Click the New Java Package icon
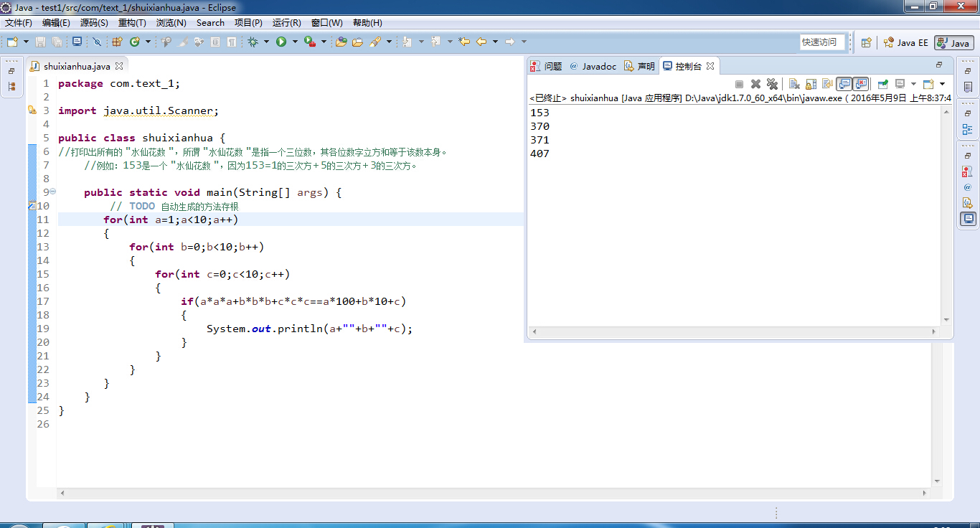980x528 pixels. (x=116, y=42)
